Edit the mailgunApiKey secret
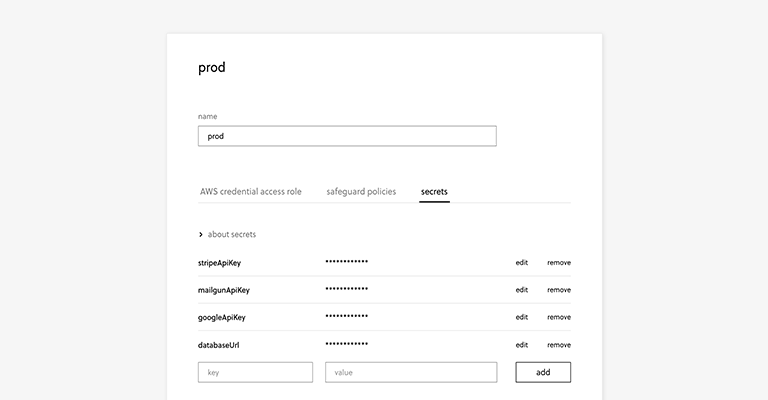The image size is (768, 400). 521,290
